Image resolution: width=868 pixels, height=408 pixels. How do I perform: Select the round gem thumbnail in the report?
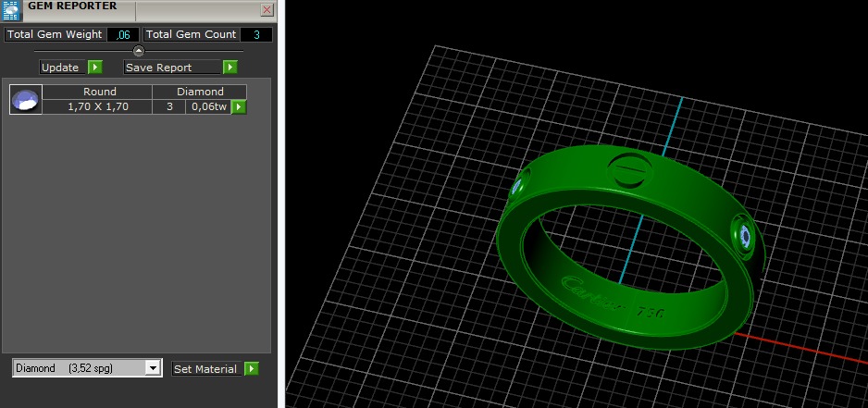(26, 100)
